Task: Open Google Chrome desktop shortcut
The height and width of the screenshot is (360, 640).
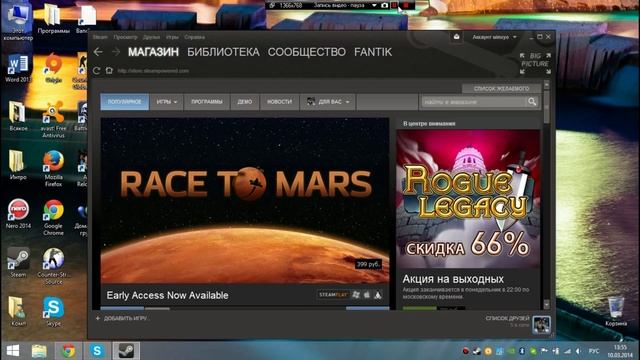Action: (x=53, y=217)
